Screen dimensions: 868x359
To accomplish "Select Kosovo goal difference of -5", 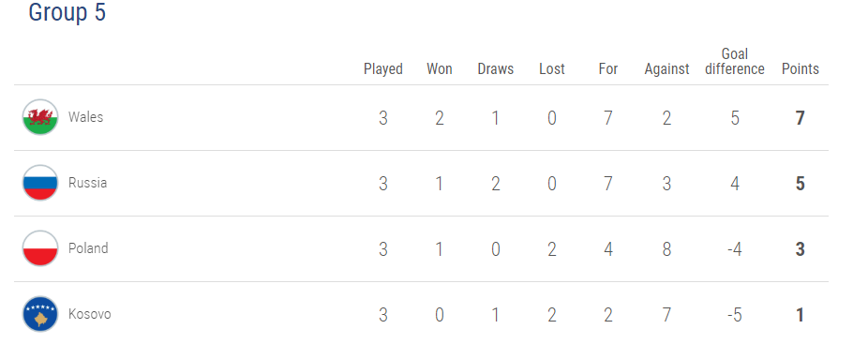I will [x=735, y=315].
